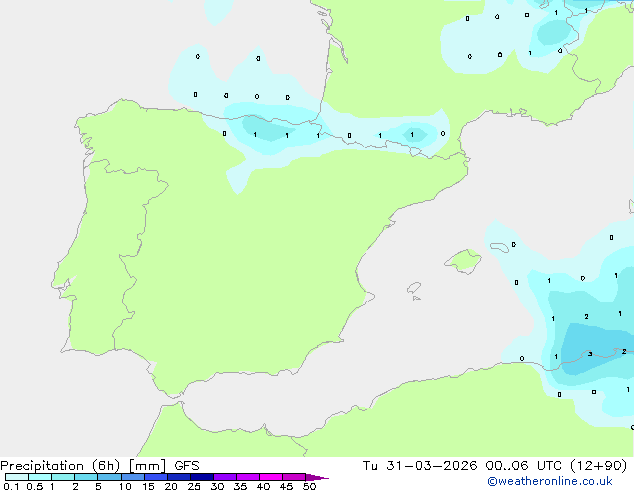Click the legend scale number '40'
The width and height of the screenshot is (634, 490).
[x=263, y=486]
